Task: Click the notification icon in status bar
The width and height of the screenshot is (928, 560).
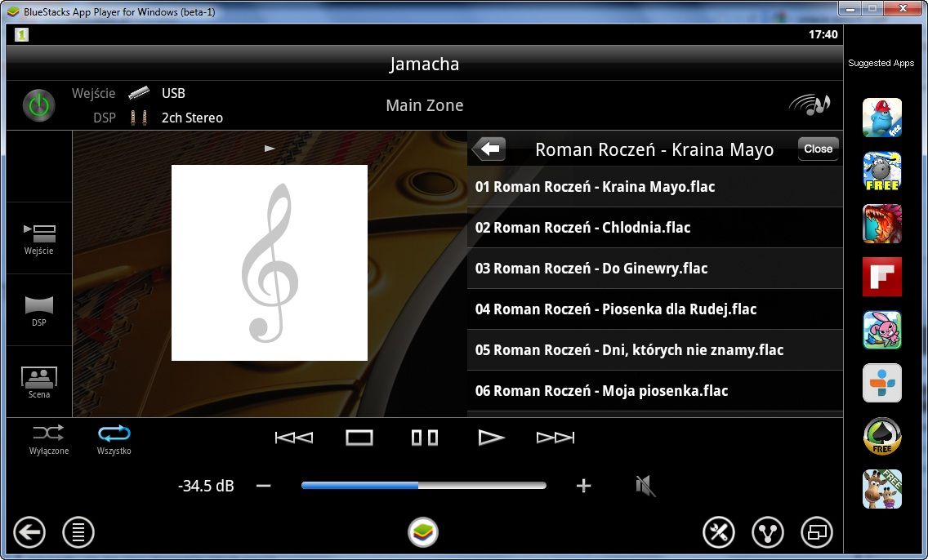Action: click(21, 34)
